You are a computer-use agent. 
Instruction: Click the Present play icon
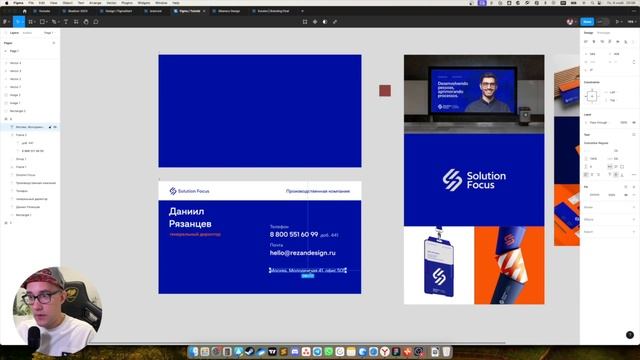point(618,22)
